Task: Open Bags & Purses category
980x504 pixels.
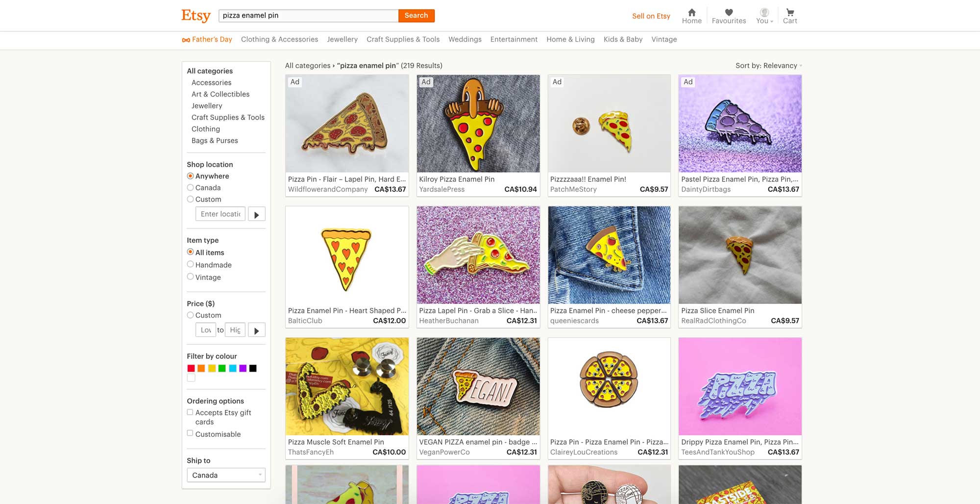Action: tap(215, 141)
